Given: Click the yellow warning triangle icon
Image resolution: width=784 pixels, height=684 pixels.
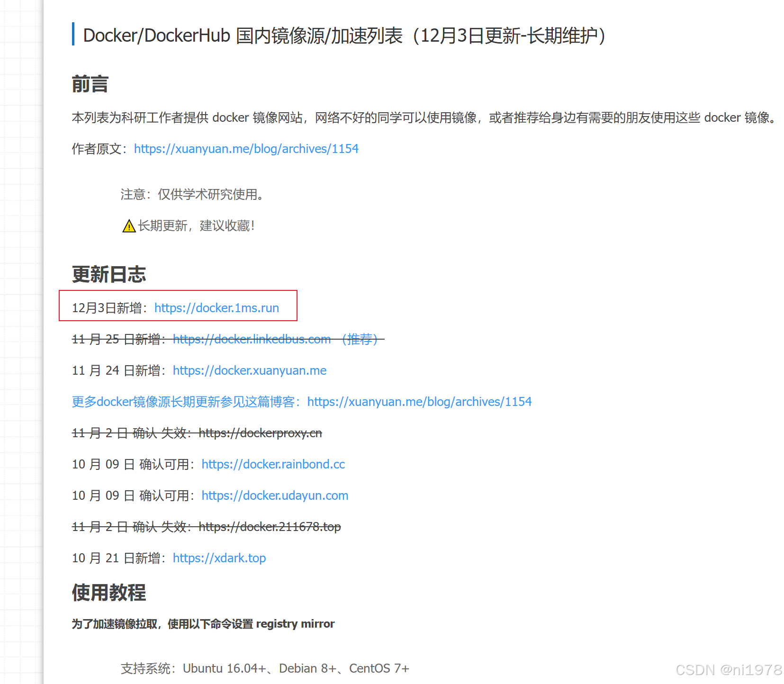Looking at the screenshot, I should click(127, 226).
